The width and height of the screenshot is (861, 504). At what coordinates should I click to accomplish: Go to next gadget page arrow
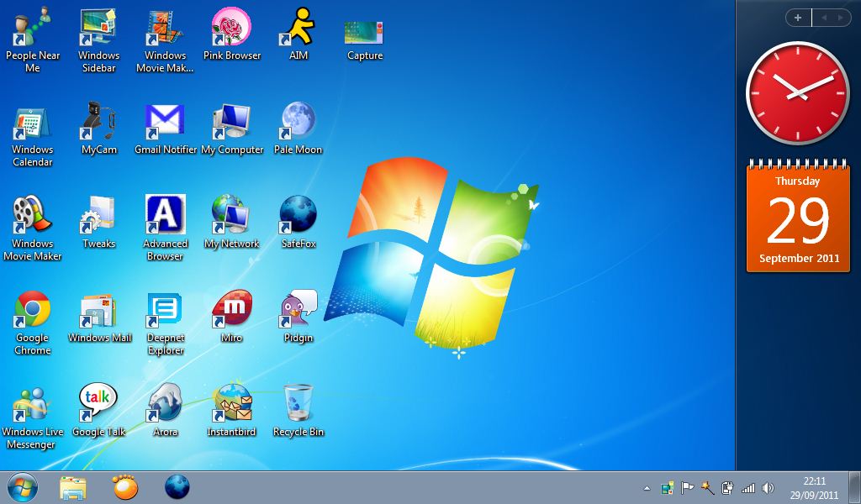point(840,17)
